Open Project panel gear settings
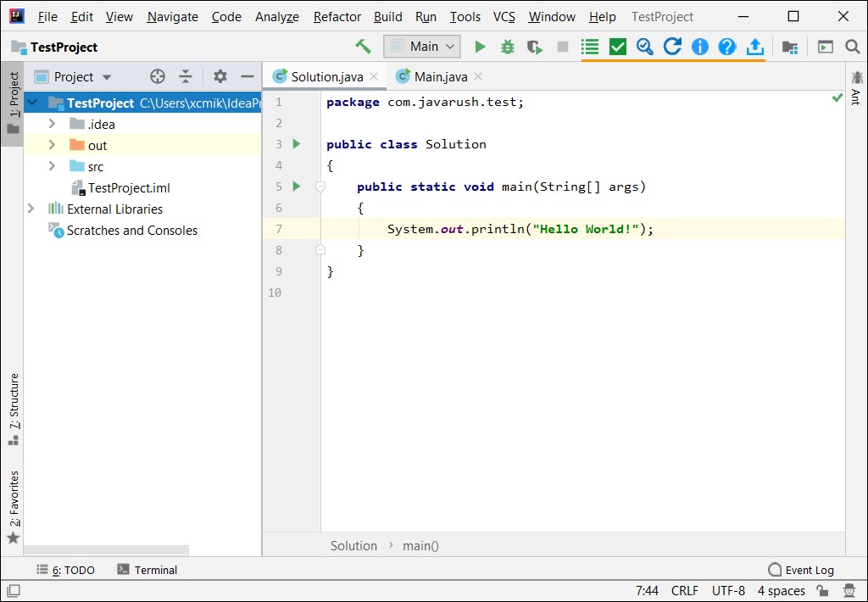 220,76
